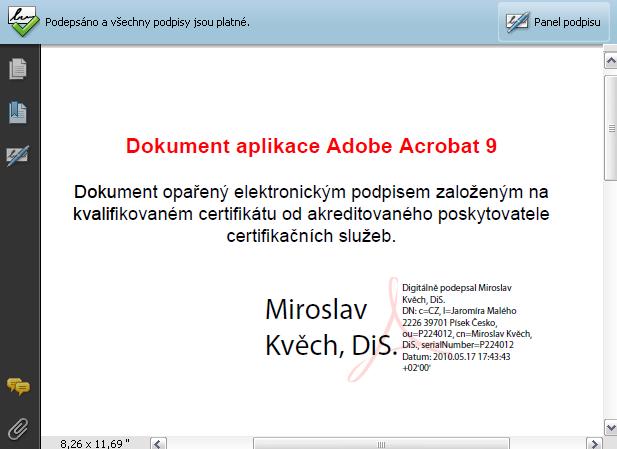Image resolution: width=617 pixels, height=449 pixels.
Task: Click the vertical scrollbar thumb
Action: click(x=611, y=128)
